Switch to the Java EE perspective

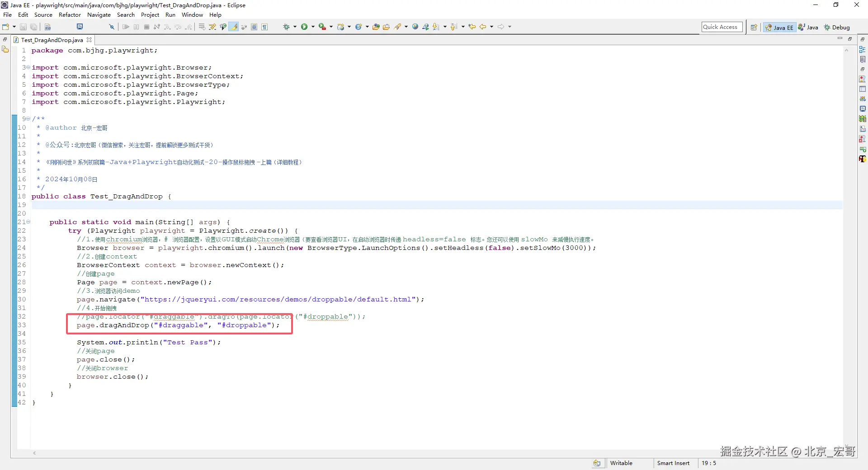coord(779,27)
